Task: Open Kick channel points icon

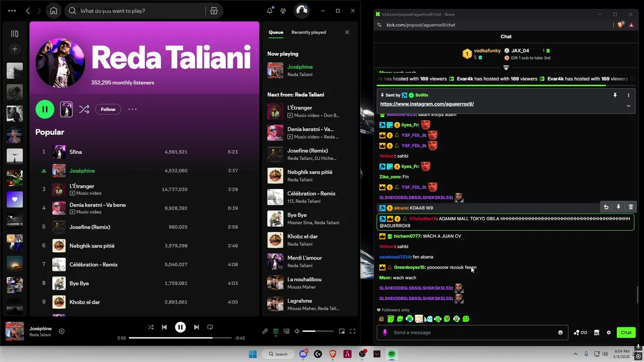Action: tap(580, 332)
